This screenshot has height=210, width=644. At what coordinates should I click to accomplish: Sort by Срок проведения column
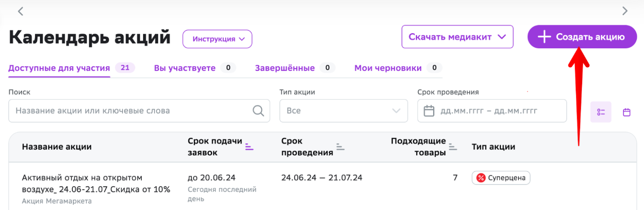(x=340, y=147)
